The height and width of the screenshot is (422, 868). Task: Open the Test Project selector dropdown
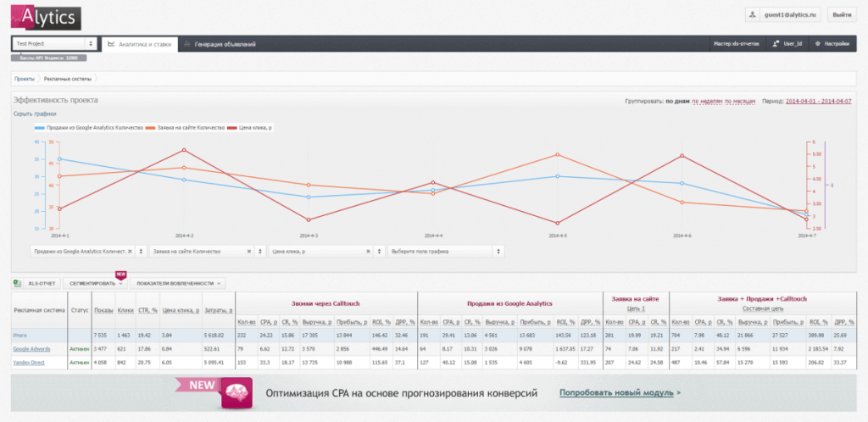point(54,44)
